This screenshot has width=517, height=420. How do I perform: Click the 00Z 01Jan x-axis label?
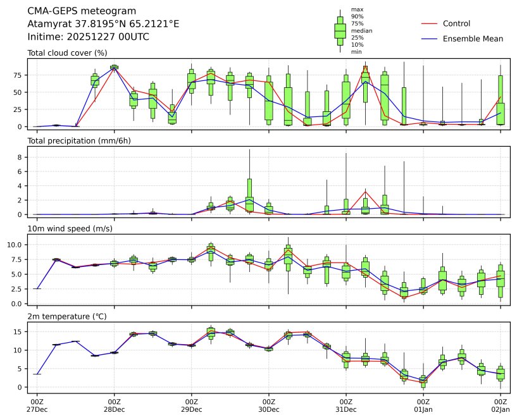(423, 405)
